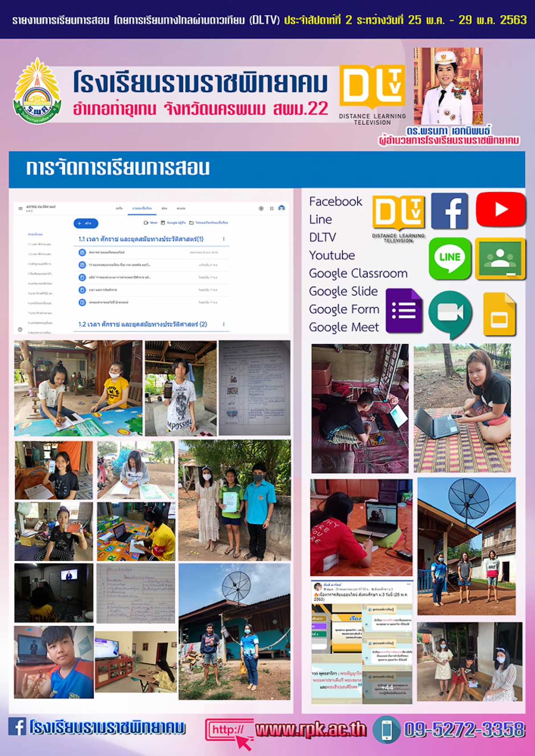Click the red subtitle อำเภอท่าอุเทน จังหวัดนครพนม สพม.22
The width and height of the screenshot is (535, 756).
click(201, 109)
